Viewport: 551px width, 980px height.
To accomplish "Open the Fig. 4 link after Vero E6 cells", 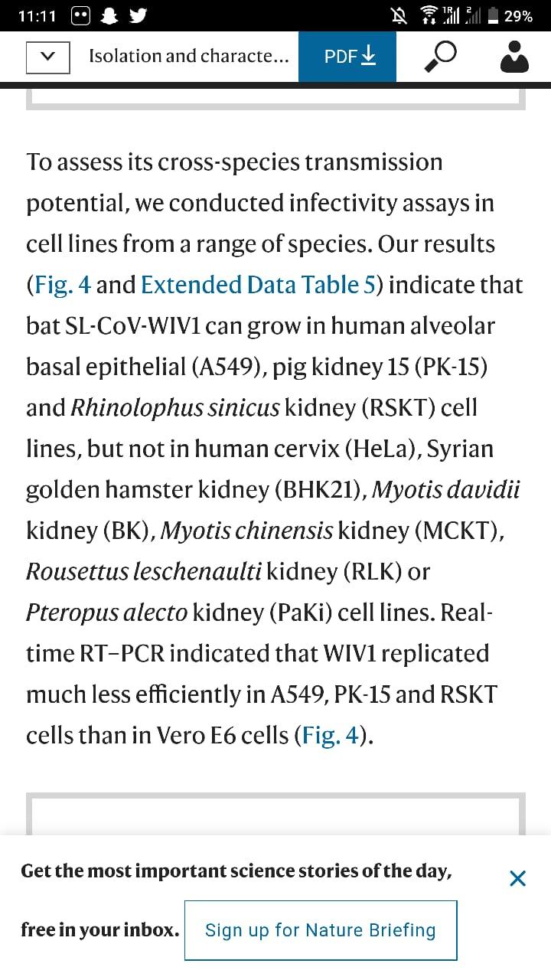I will (331, 735).
